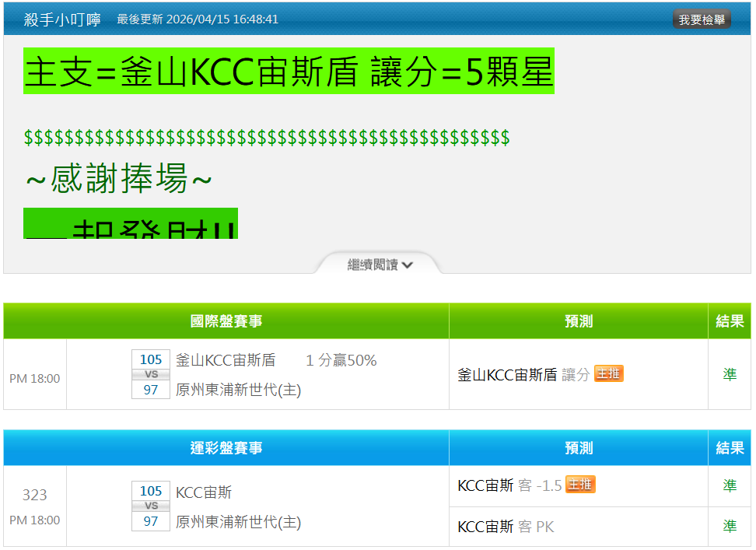Click the match number 323
The height and width of the screenshot is (550, 756).
coord(35,495)
